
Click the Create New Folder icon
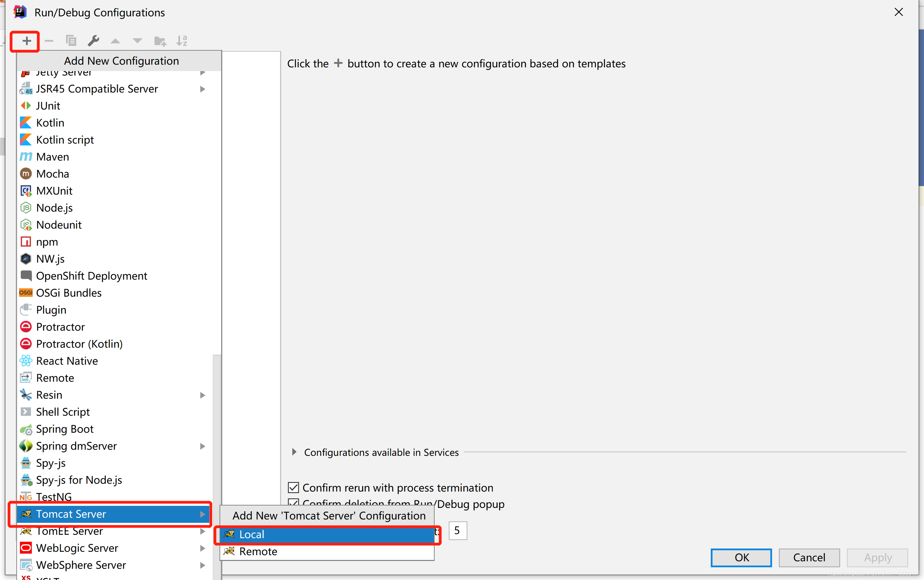point(160,41)
